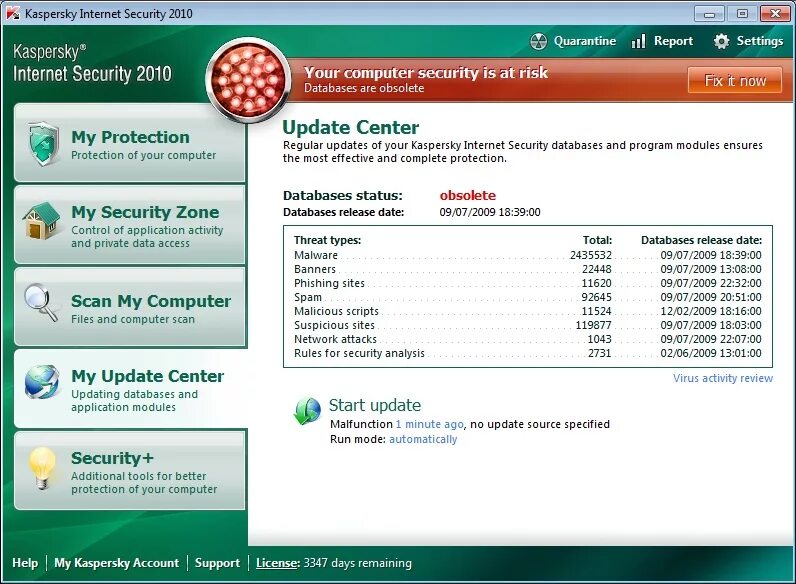Viewport: 796px width, 584px height.
Task: Close the Kaspersky Internet Security window
Action: (x=775, y=14)
